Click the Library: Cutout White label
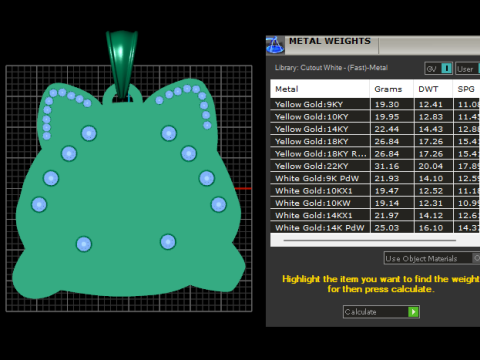 coord(331,68)
